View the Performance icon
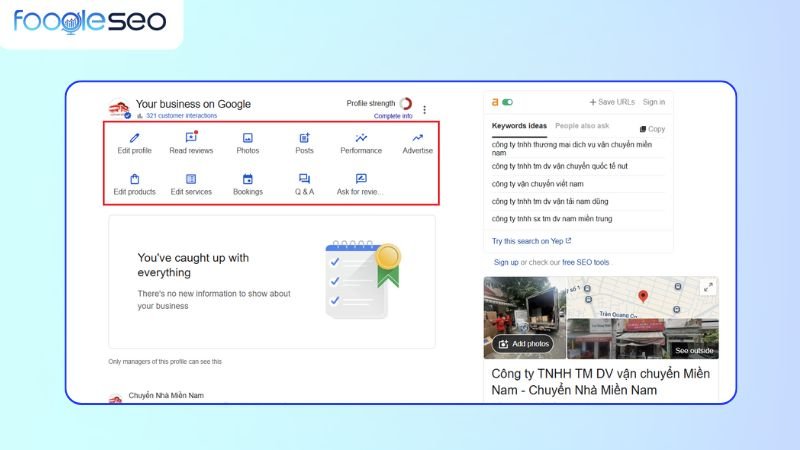This screenshot has height=450, width=800. point(361,138)
